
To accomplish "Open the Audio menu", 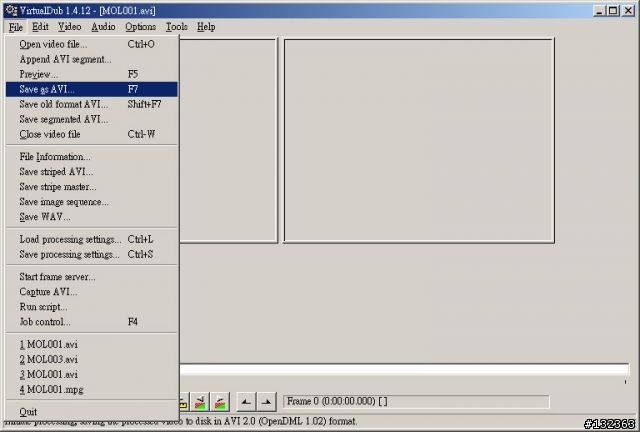I will pyautogui.click(x=103, y=27).
